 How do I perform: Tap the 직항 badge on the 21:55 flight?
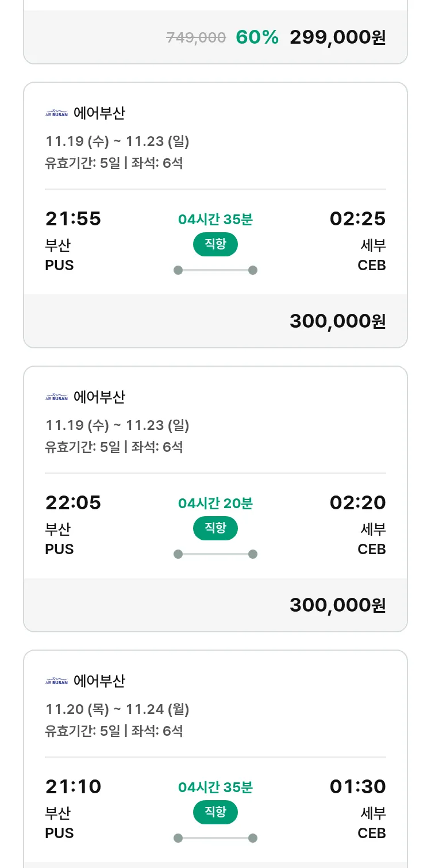coord(215,244)
